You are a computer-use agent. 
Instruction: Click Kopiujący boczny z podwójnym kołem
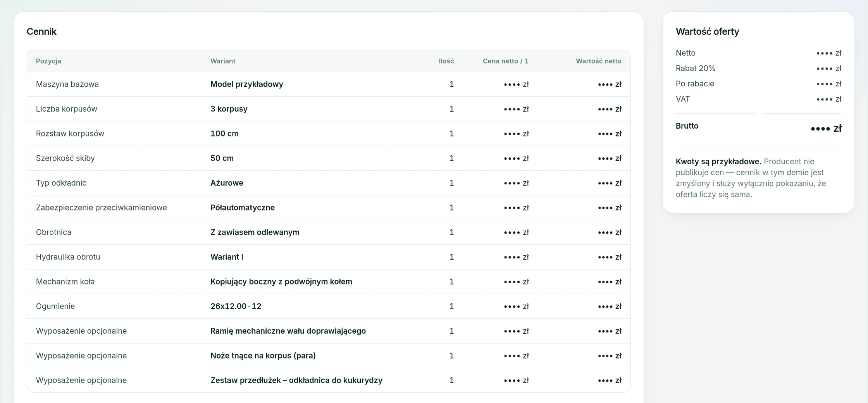click(281, 282)
